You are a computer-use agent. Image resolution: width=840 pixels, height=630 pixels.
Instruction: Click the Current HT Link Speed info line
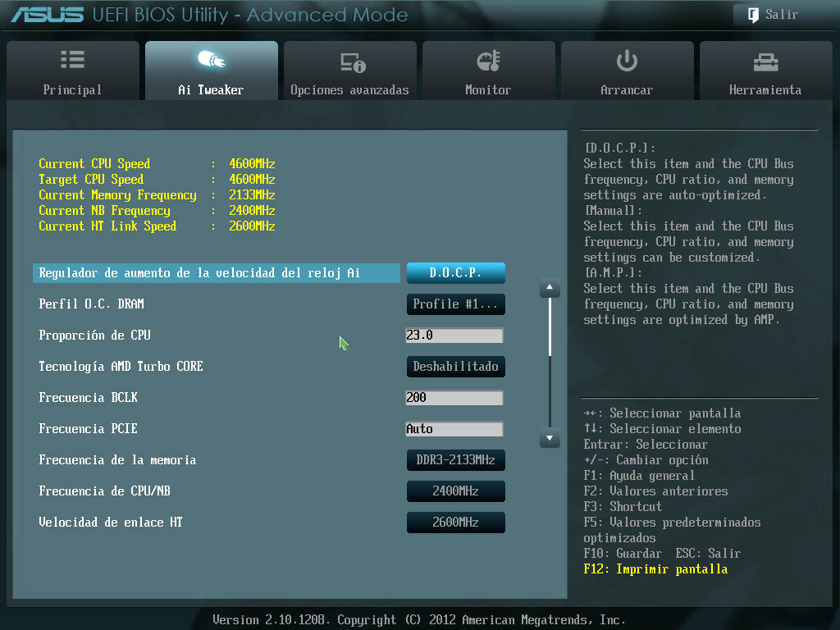pos(157,226)
